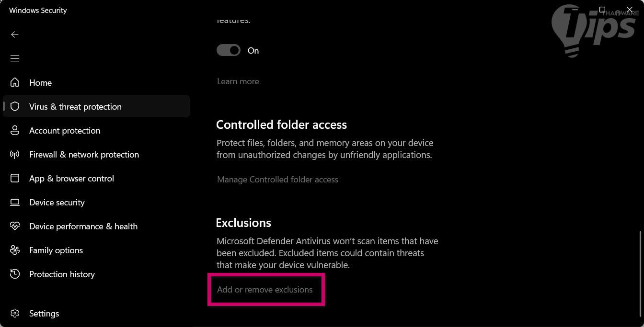Click the Virus & threat protection shield icon
The height and width of the screenshot is (327, 644).
15,106
